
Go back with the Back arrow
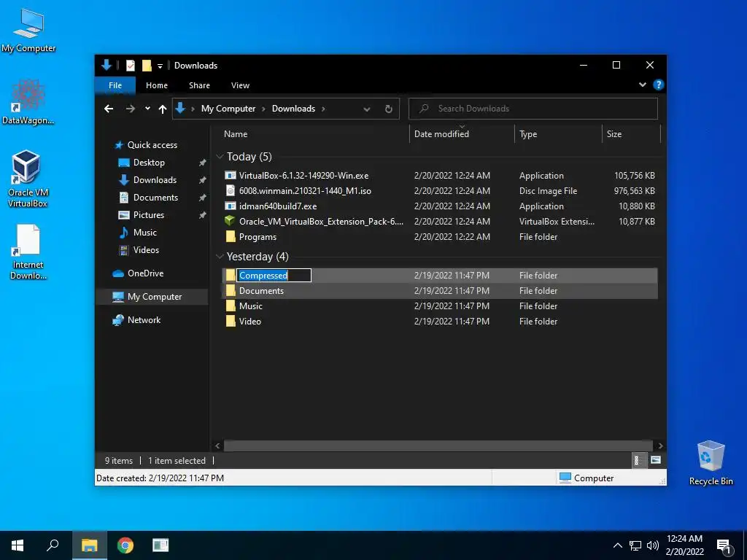(x=109, y=109)
